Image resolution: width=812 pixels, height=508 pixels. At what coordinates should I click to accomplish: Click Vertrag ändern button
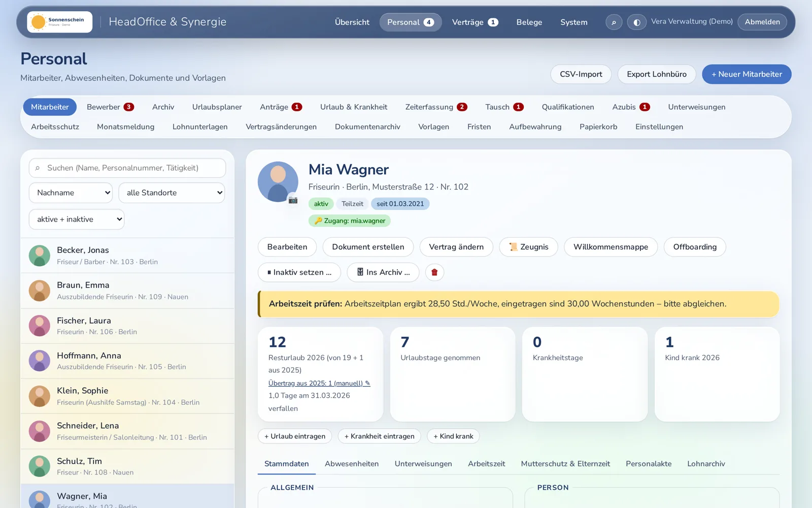(456, 247)
